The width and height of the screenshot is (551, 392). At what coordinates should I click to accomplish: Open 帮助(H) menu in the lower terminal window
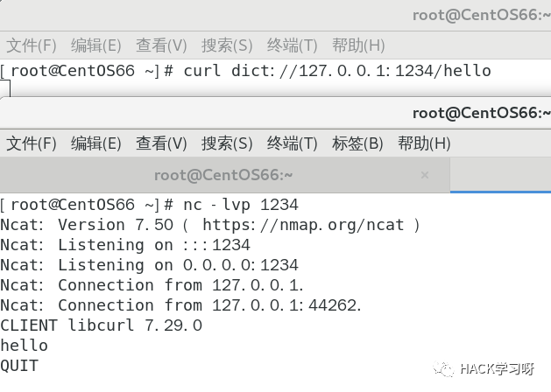[424, 143]
